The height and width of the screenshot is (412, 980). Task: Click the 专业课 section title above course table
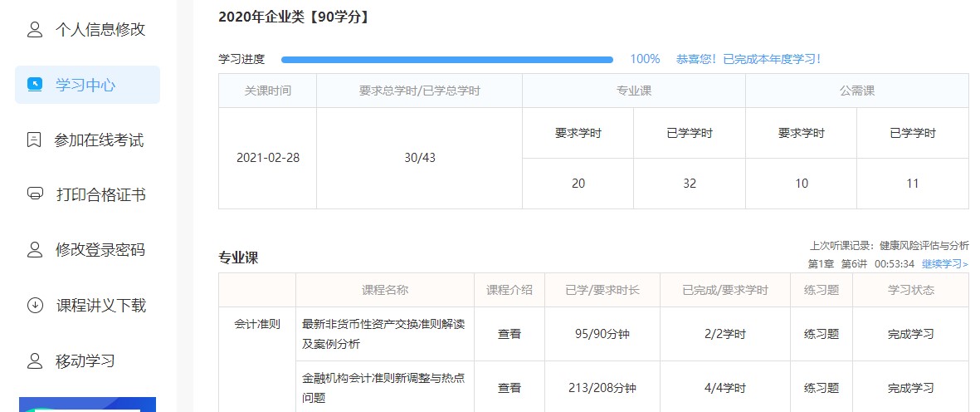coord(238,257)
